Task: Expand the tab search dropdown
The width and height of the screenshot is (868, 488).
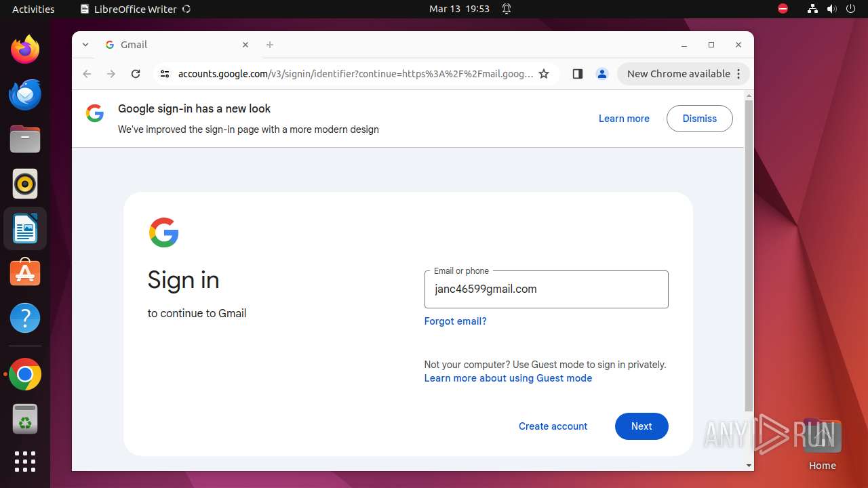Action: click(x=85, y=45)
